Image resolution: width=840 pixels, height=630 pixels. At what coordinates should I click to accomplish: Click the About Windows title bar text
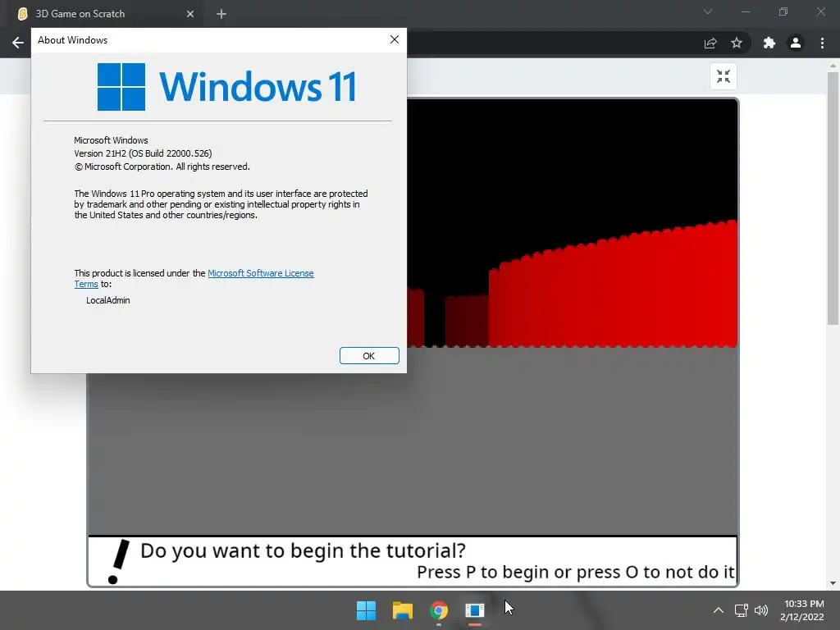[x=72, y=40]
